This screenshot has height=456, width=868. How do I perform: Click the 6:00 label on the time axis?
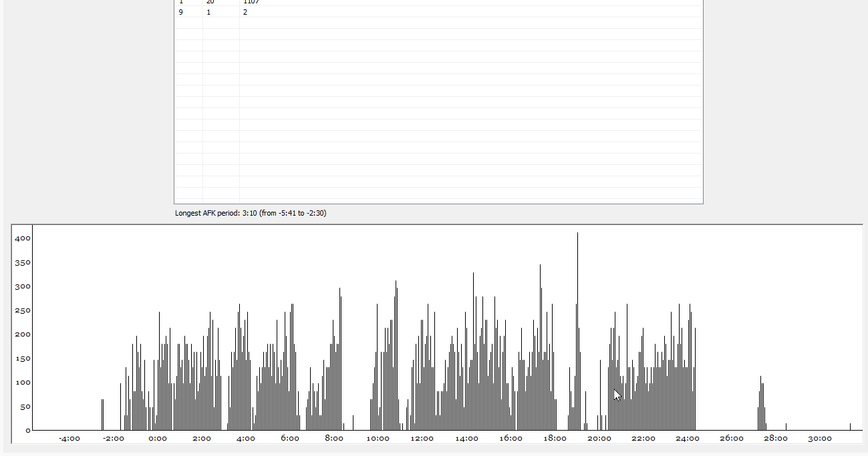(290, 439)
